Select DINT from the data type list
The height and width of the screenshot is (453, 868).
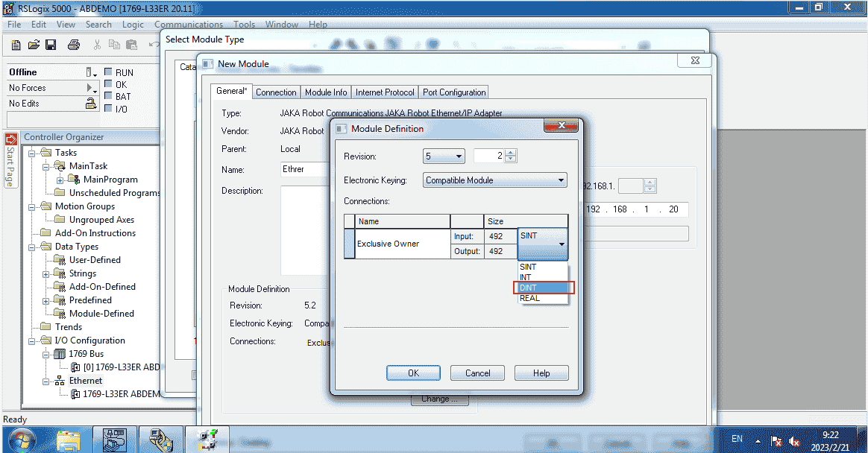tap(543, 288)
